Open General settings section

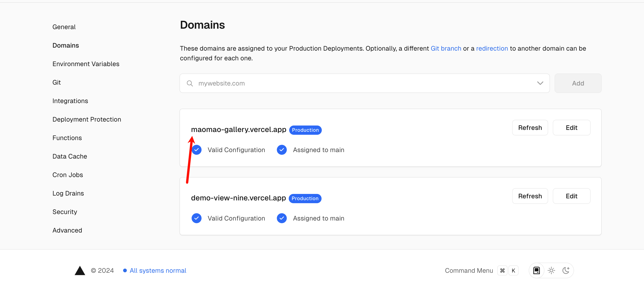[x=64, y=27]
